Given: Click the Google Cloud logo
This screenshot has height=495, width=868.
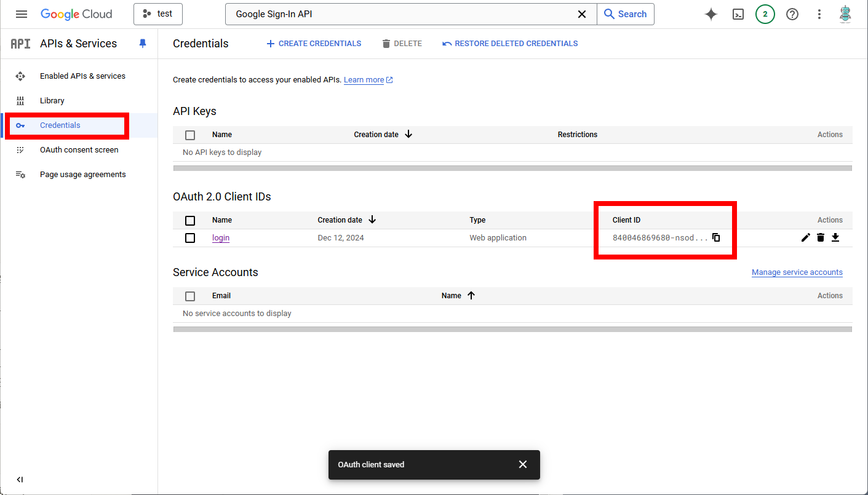Looking at the screenshot, I should click(x=76, y=14).
